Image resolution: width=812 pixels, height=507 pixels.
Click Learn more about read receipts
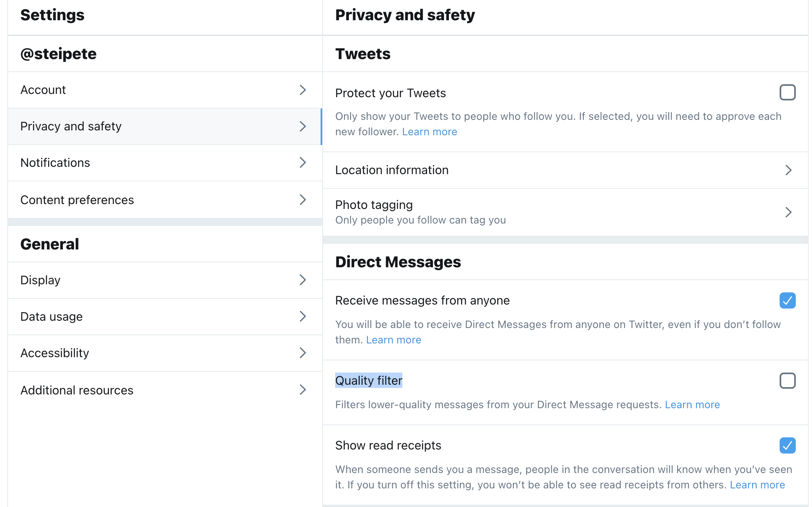tap(757, 484)
